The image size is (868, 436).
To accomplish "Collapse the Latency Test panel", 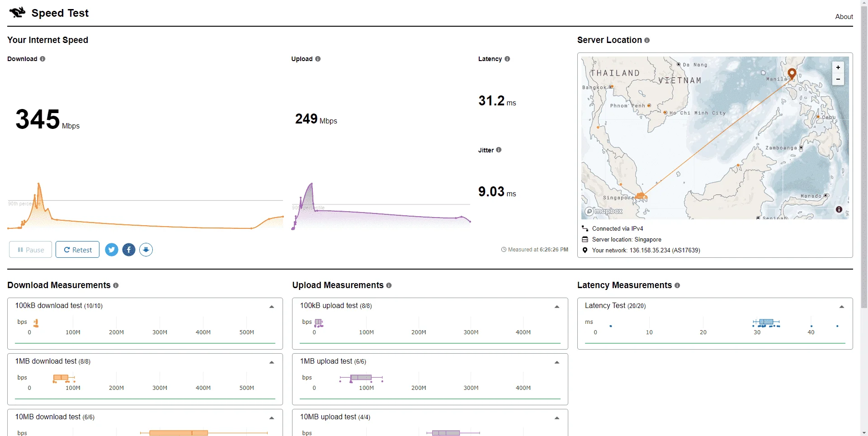I will tap(842, 307).
